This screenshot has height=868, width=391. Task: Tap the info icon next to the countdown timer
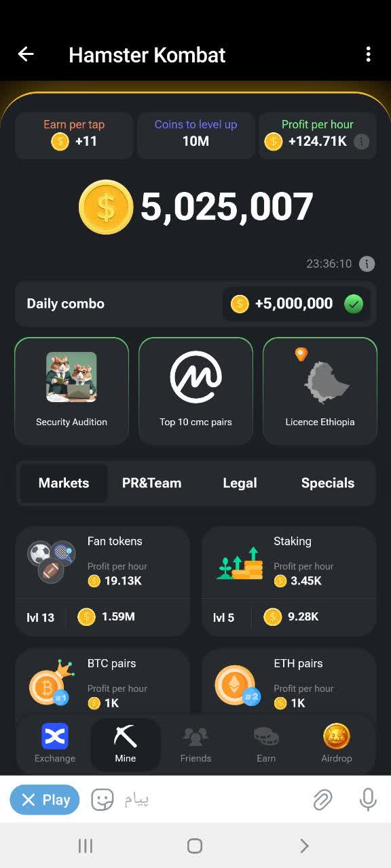[x=367, y=264]
